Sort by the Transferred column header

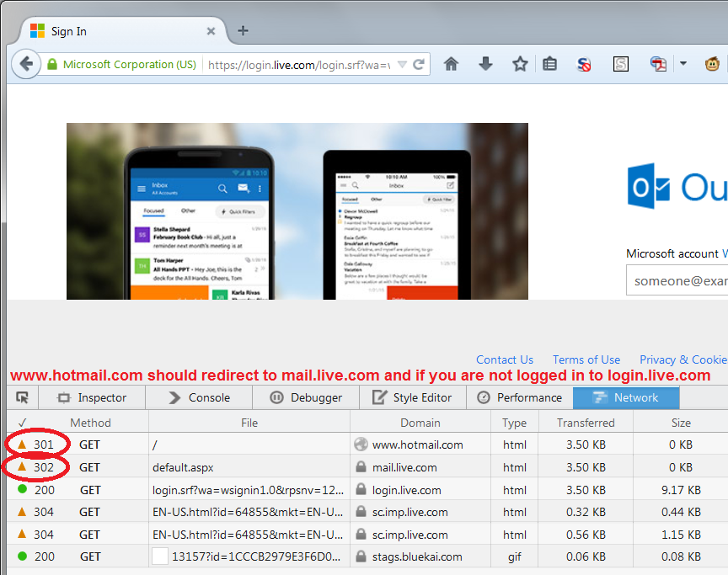point(586,423)
